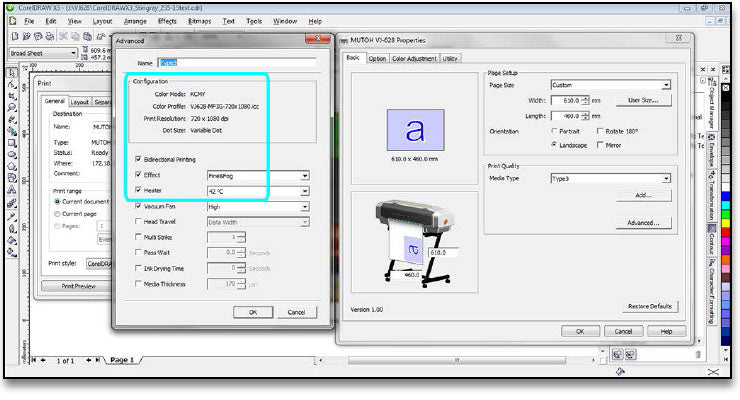Screen dimensions: 740x400
Task: Click the New document toolbar icon
Action: (15, 36)
